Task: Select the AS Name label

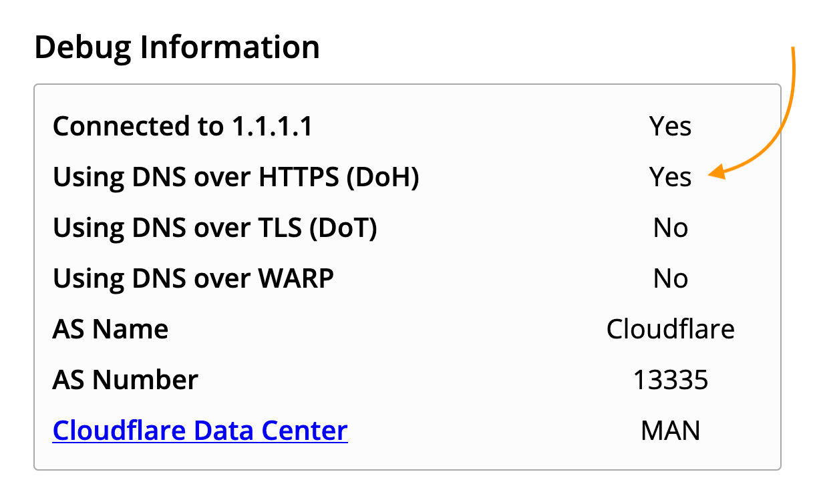Action: coord(110,329)
